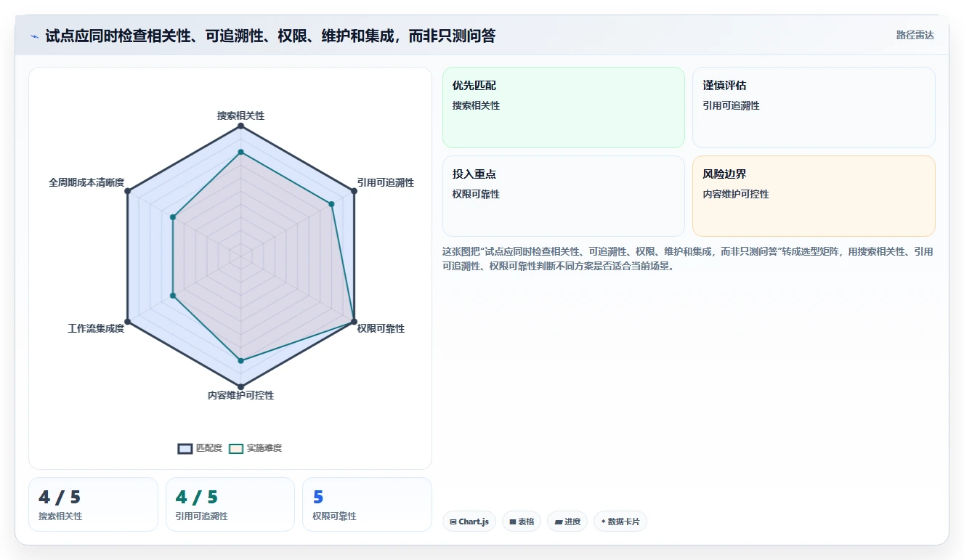Click the 进度 tag
The width and height of the screenshot is (964, 560).
pos(567,522)
